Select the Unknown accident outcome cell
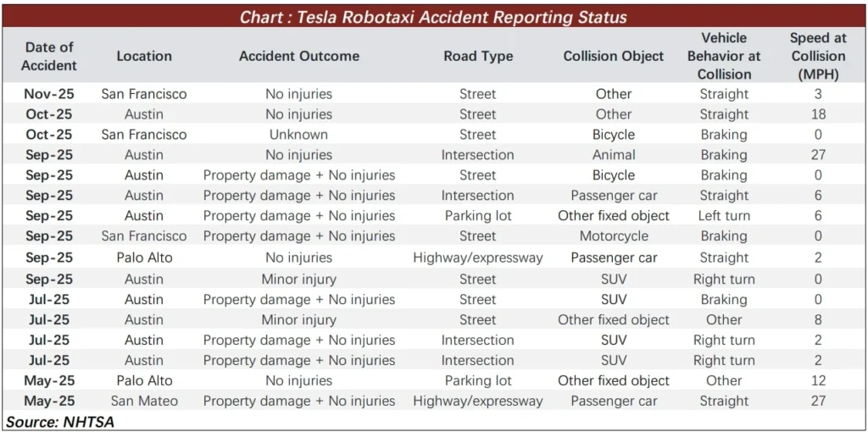Image resolution: width=868 pixels, height=432 pixels. pos(298,135)
